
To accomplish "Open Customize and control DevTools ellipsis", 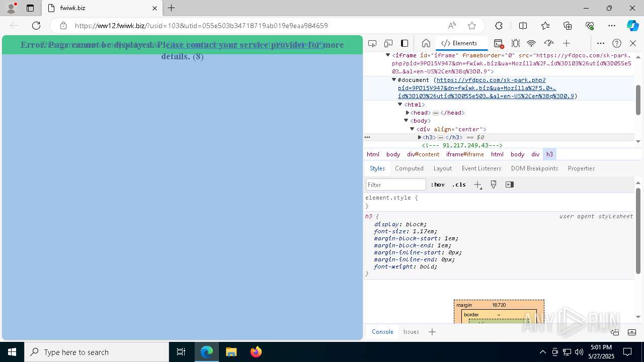I will click(x=601, y=43).
